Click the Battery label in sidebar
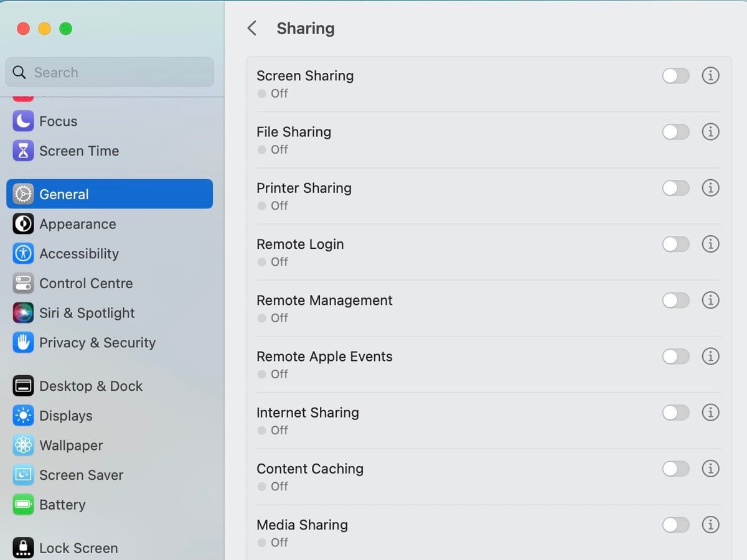 62,505
